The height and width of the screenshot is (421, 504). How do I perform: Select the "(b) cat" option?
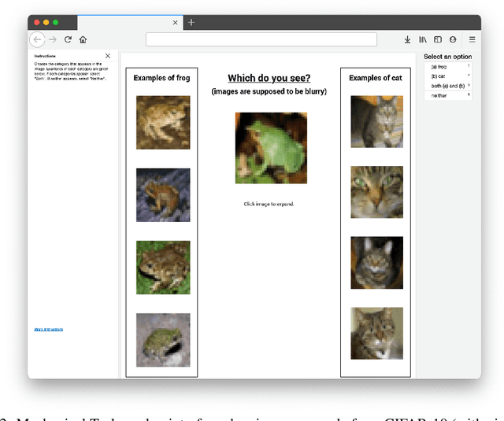pos(447,76)
